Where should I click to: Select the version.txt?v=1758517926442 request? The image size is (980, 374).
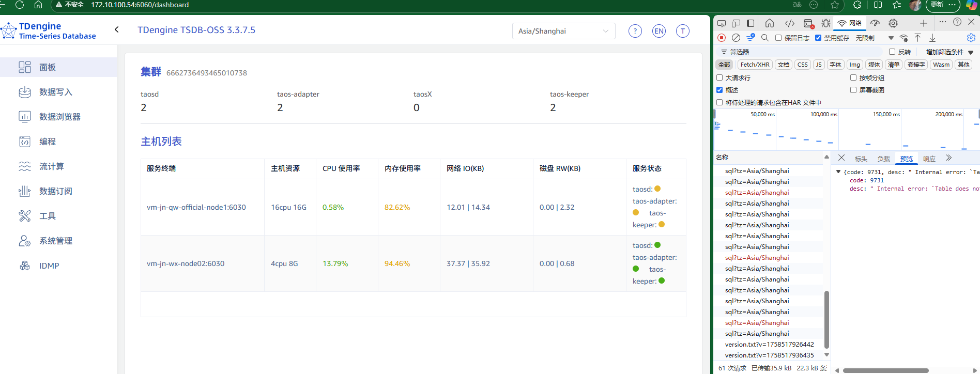point(769,345)
